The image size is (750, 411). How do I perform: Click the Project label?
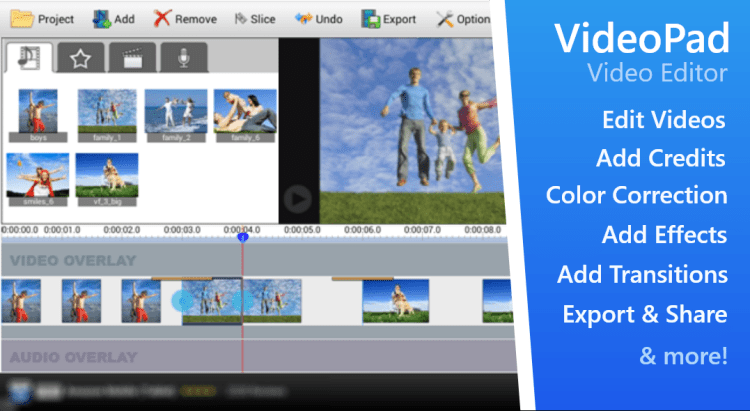[x=56, y=19]
